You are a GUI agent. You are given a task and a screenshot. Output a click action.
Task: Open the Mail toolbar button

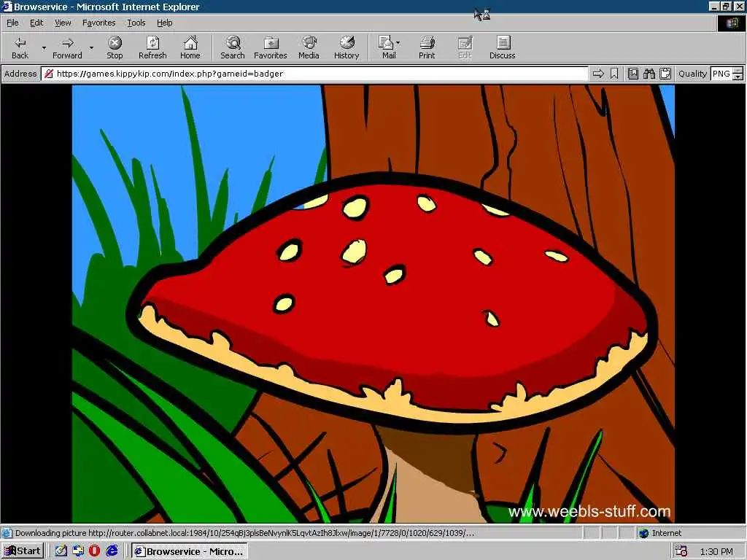click(x=388, y=47)
